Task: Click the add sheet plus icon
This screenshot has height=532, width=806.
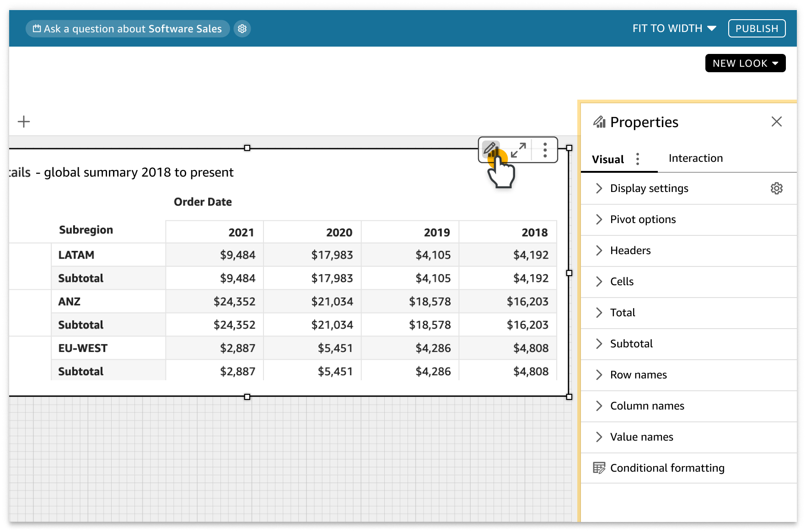Action: pyautogui.click(x=24, y=122)
